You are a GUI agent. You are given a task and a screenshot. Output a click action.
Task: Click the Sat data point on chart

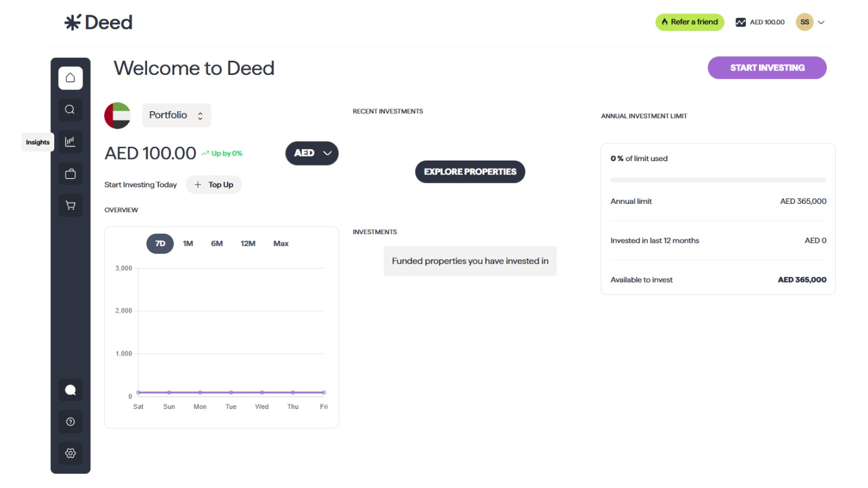(x=138, y=393)
